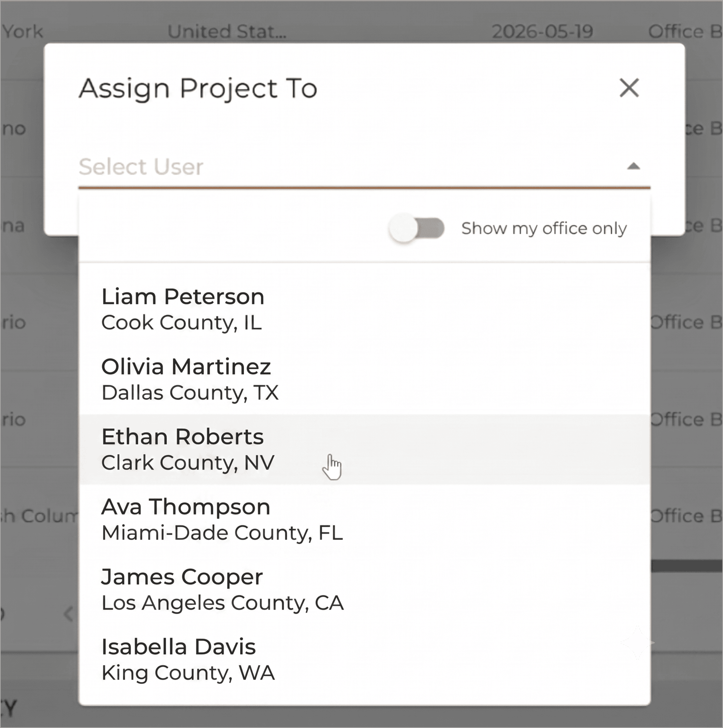Click the Clark County, NV subtitle
Image resolution: width=723 pixels, height=728 pixels.
(188, 463)
